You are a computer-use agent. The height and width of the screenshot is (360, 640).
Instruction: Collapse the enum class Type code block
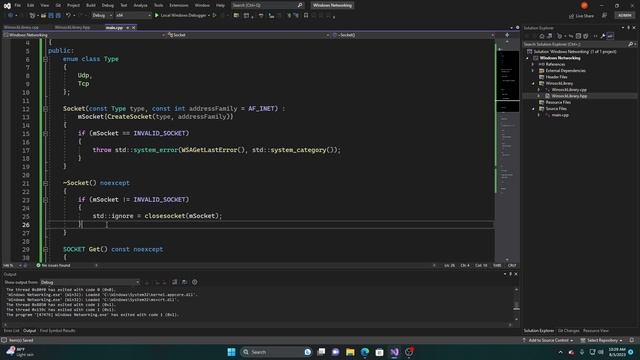click(x=45, y=59)
